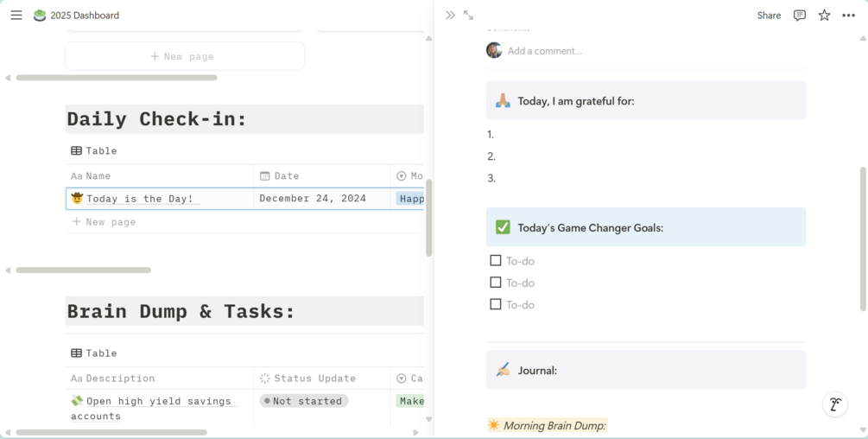Image resolution: width=868 pixels, height=439 pixels.
Task: Open the comments panel icon
Action: coord(800,16)
